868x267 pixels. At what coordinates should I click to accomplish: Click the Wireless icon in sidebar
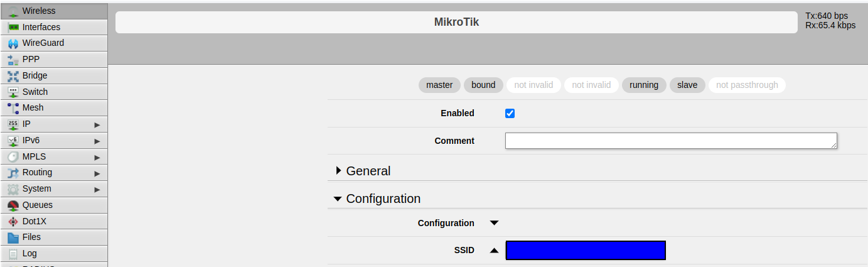click(13, 11)
